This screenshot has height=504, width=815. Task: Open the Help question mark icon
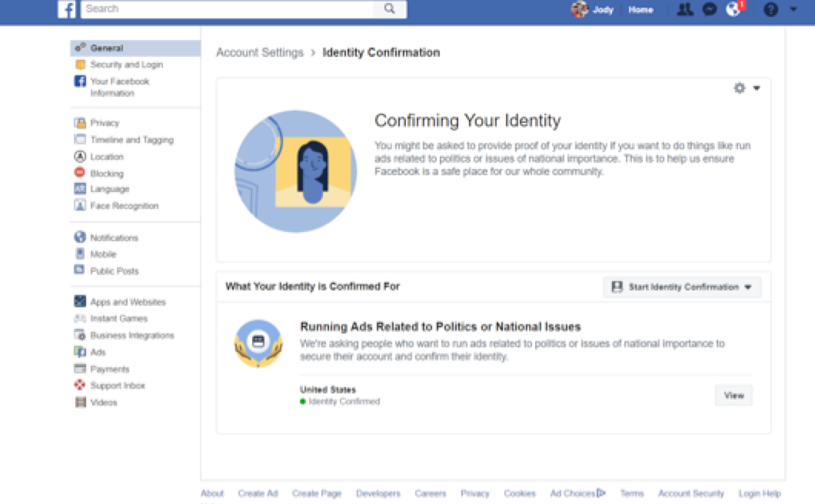[x=771, y=9]
